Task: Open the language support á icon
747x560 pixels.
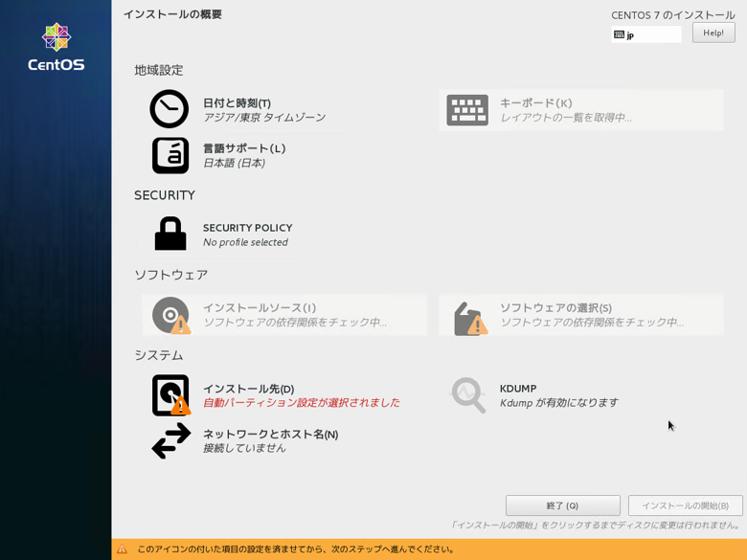Action: pyautogui.click(x=170, y=155)
